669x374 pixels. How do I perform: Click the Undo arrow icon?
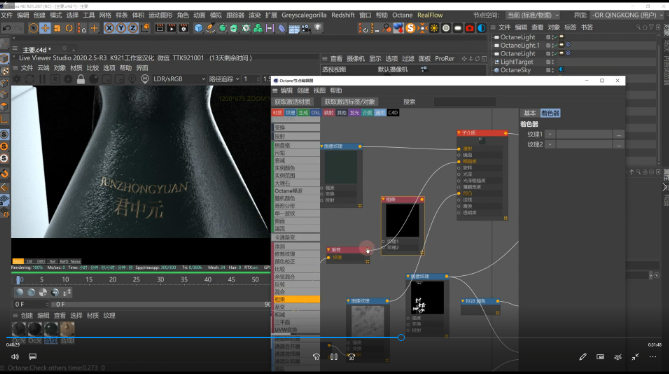point(7,28)
